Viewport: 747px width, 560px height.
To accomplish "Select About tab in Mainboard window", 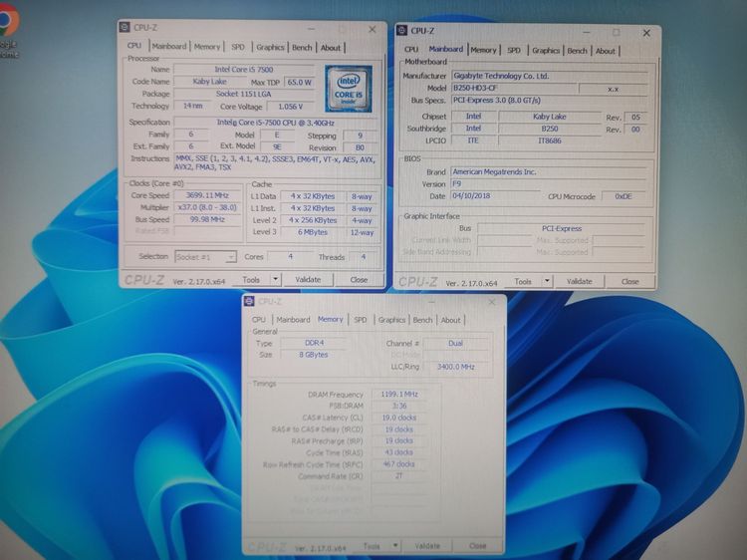I will point(605,51).
